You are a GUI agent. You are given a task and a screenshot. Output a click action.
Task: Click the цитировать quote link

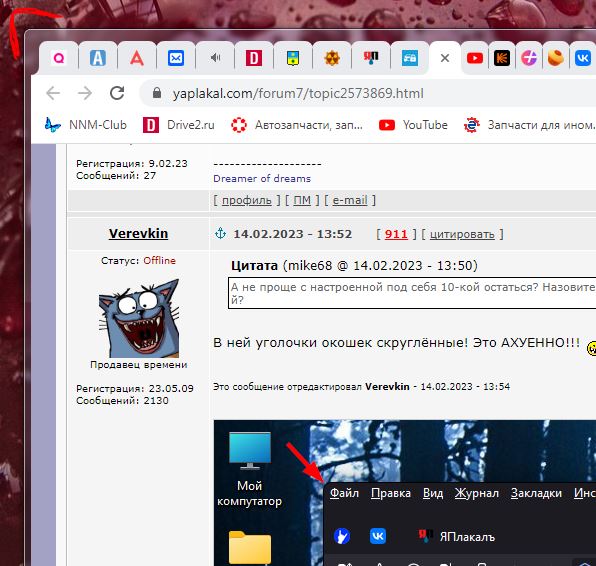click(x=462, y=234)
